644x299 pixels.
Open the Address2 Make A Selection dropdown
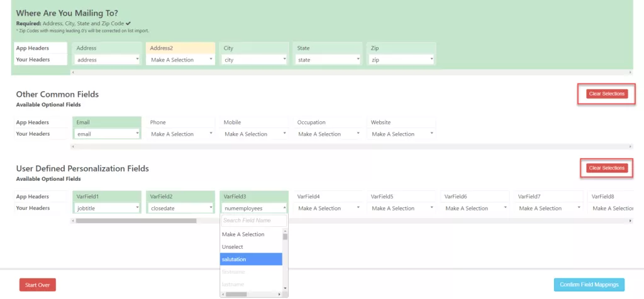click(180, 60)
